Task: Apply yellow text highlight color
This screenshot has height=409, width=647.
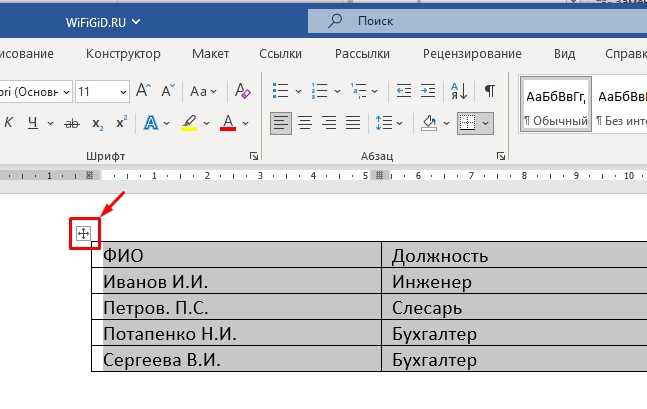Action: 189,123
